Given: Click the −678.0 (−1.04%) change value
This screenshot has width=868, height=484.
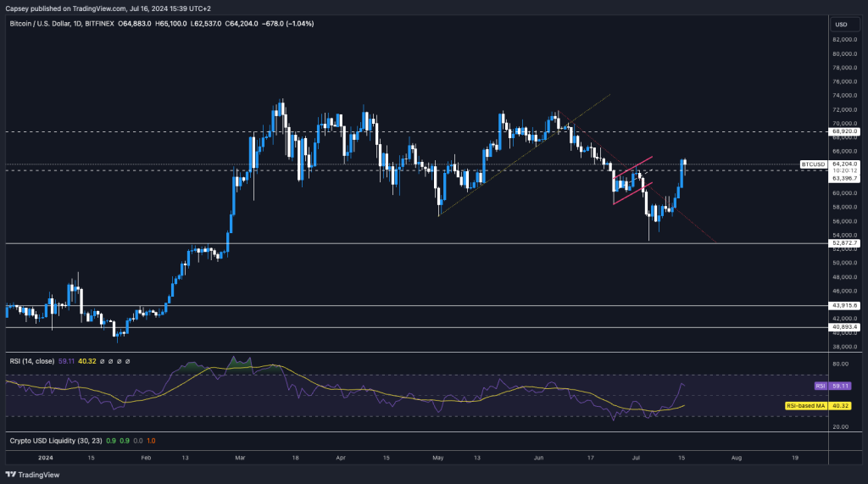Looking at the screenshot, I should point(288,24).
